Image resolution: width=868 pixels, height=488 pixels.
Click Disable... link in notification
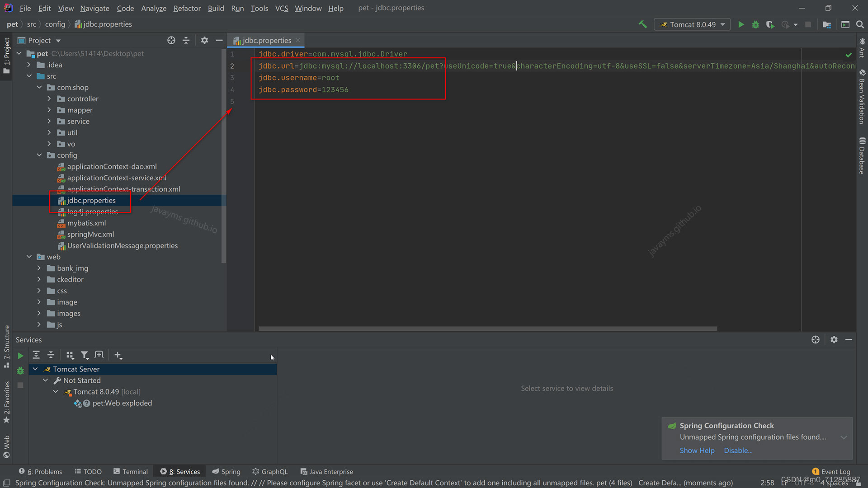tap(738, 450)
